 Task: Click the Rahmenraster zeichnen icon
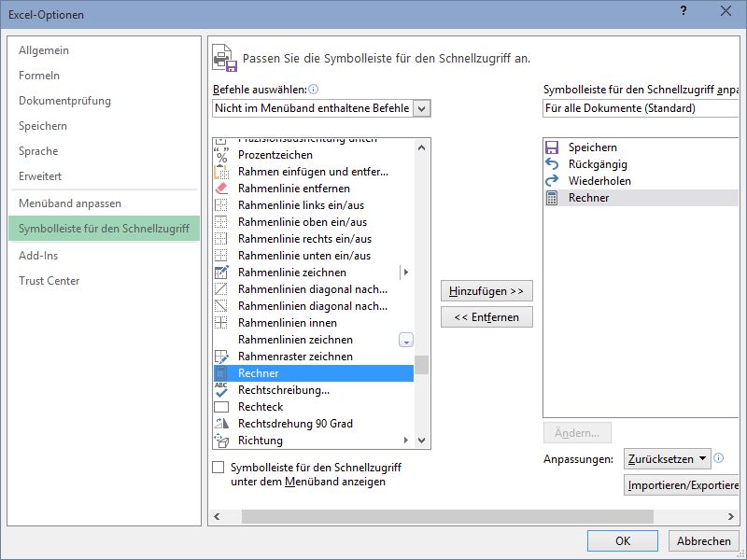click(x=221, y=357)
